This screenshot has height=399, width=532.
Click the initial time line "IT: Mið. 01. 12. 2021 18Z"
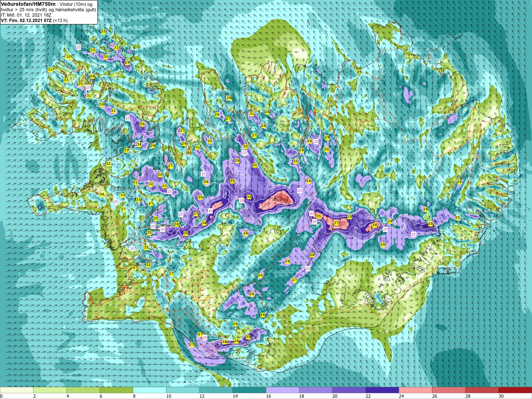coord(26,15)
